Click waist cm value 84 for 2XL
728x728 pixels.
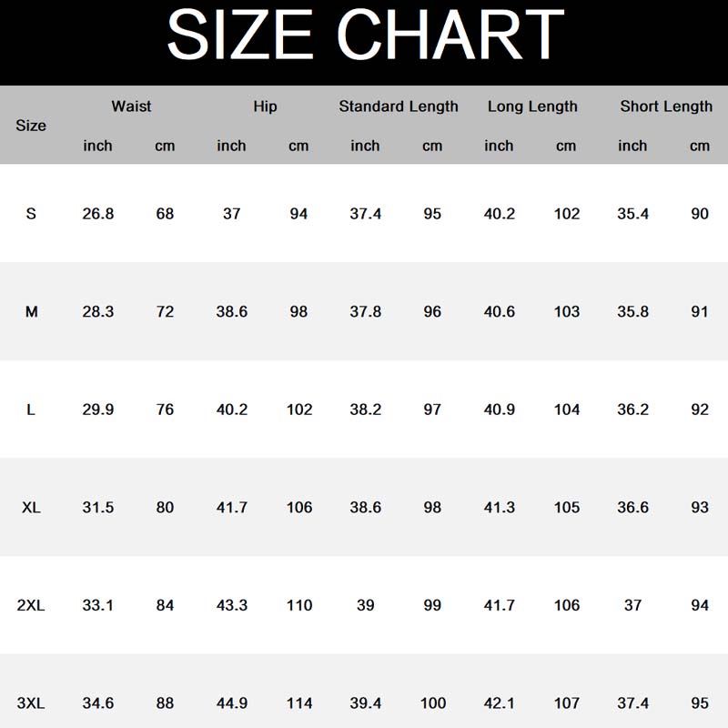(165, 605)
